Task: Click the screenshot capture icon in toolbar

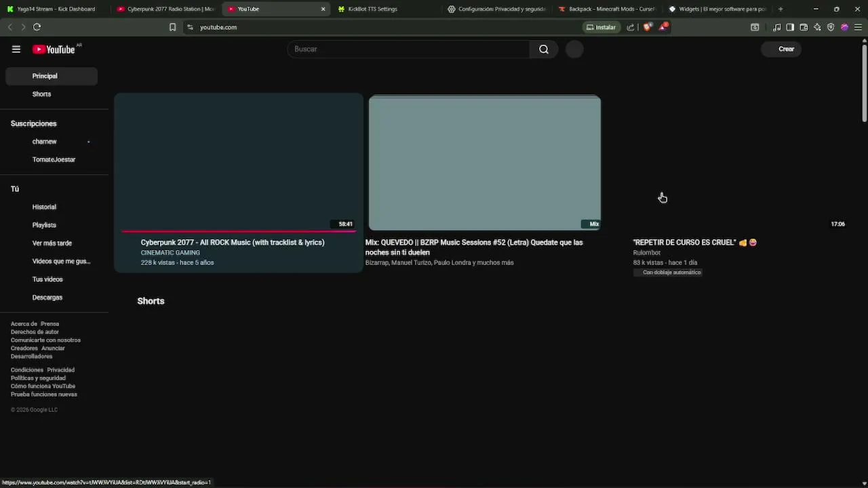Action: (755, 27)
